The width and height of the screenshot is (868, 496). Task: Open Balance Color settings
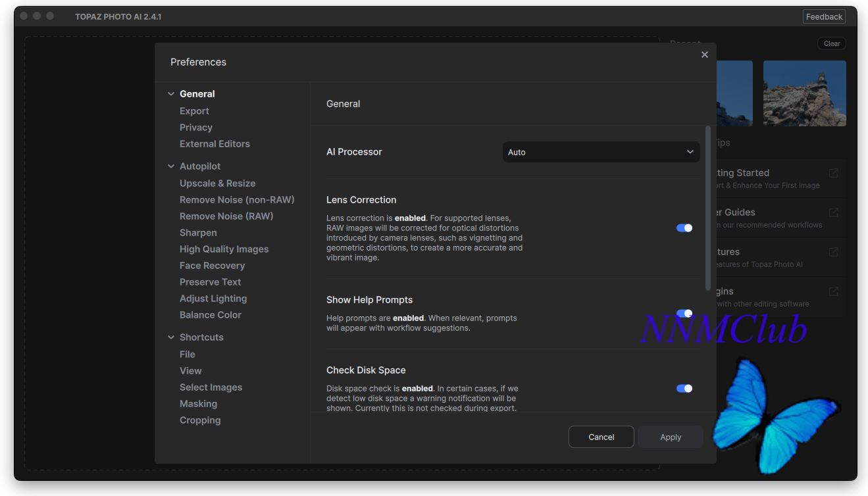211,315
